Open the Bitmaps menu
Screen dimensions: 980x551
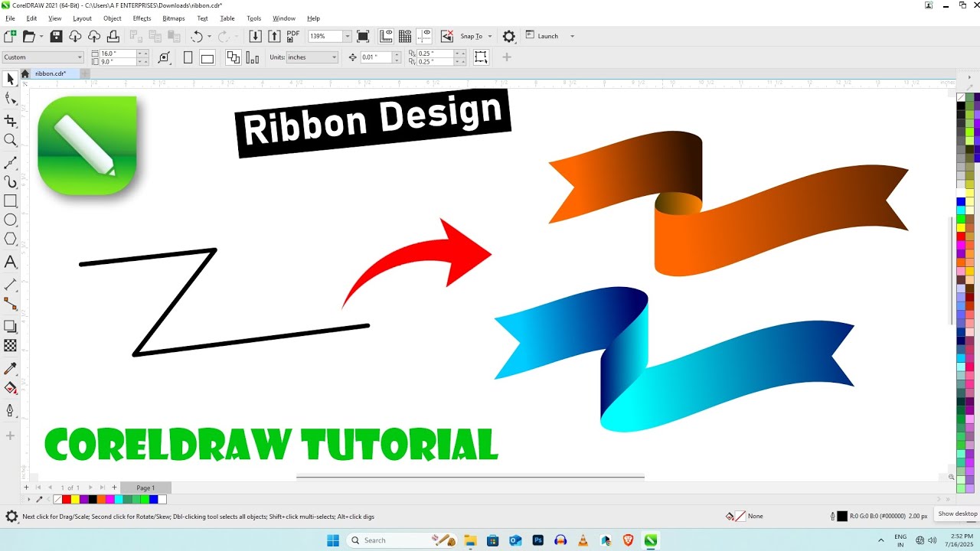coord(174,18)
